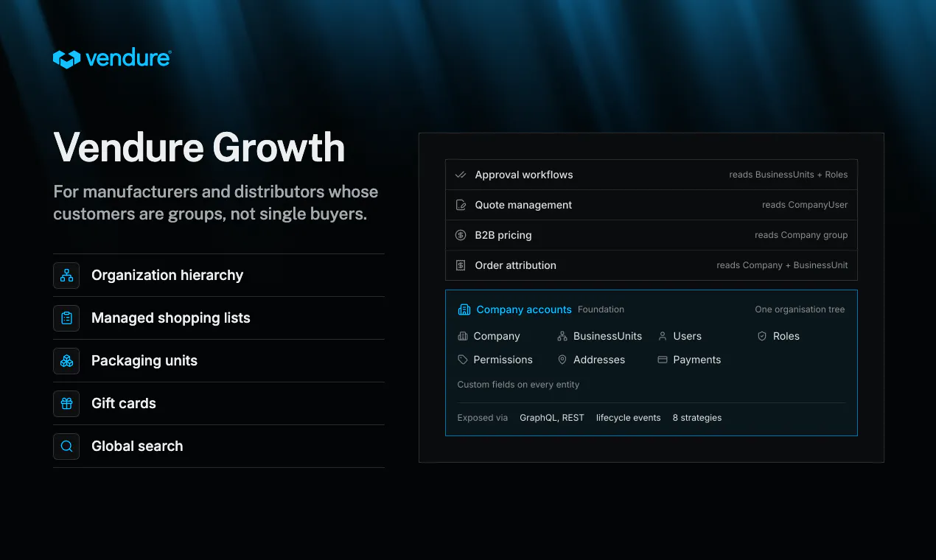
Task: Click the Approval workflows double-check icon
Action: (x=461, y=175)
